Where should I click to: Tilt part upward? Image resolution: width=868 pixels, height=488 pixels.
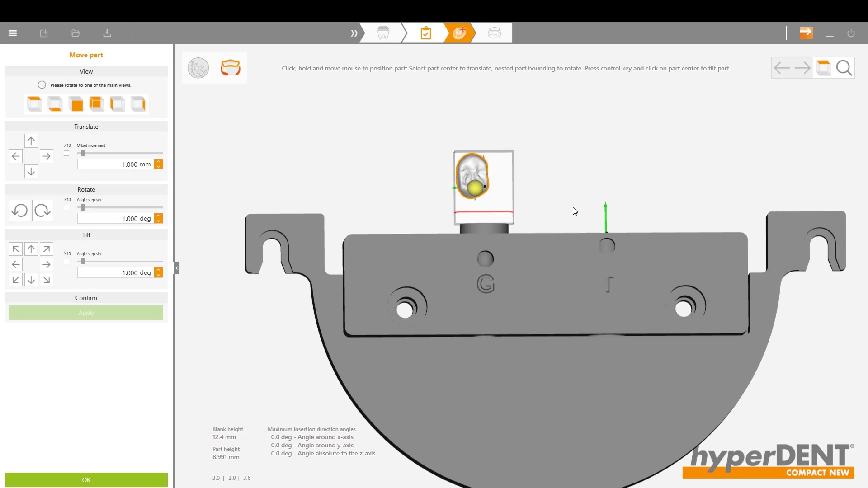31,249
